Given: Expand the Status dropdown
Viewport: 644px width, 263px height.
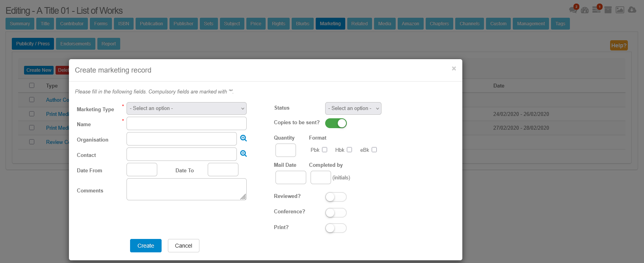Looking at the screenshot, I should coord(353,108).
